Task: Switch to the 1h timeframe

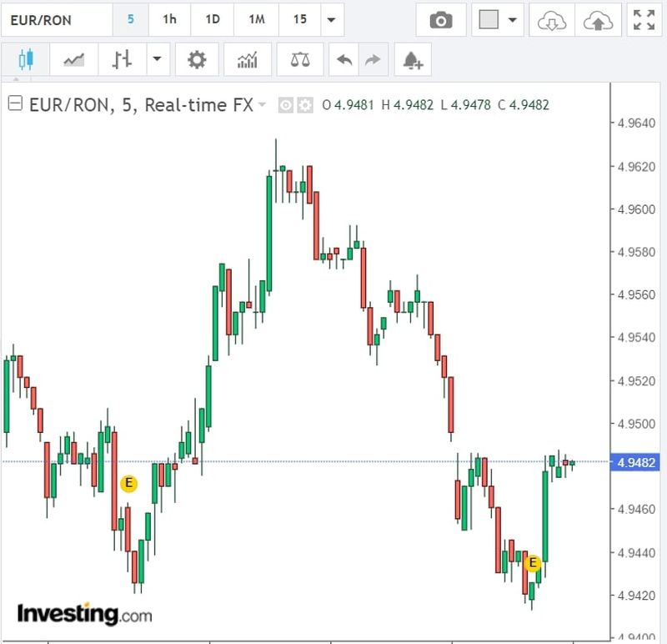Action: click(x=169, y=19)
